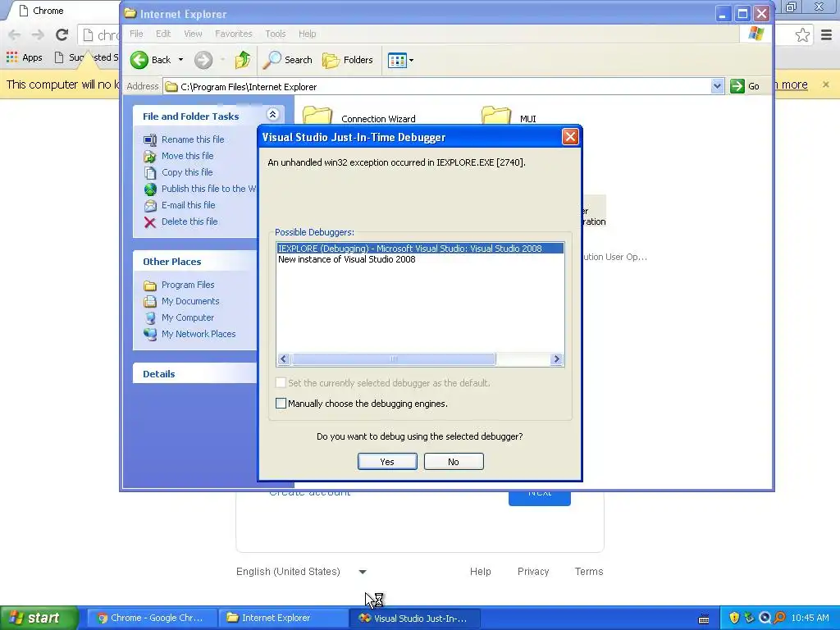
Task: Open My Computer under Other Places
Action: tap(188, 317)
